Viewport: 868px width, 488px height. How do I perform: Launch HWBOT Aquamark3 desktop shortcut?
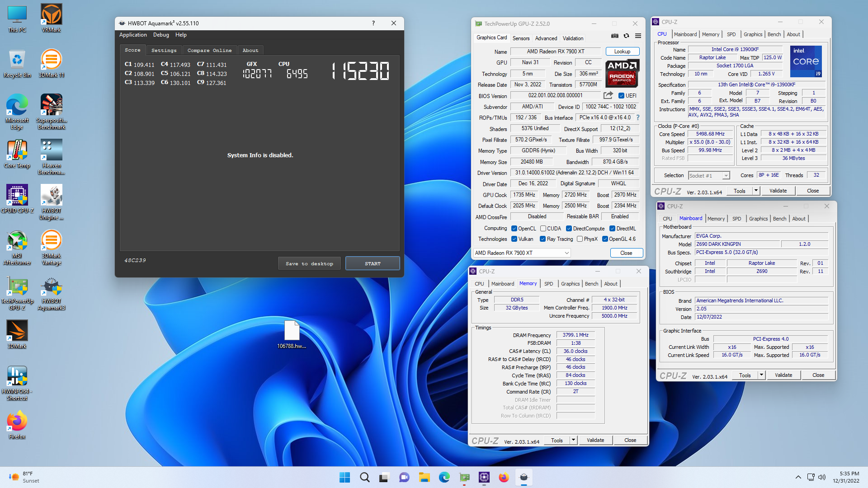51,292
